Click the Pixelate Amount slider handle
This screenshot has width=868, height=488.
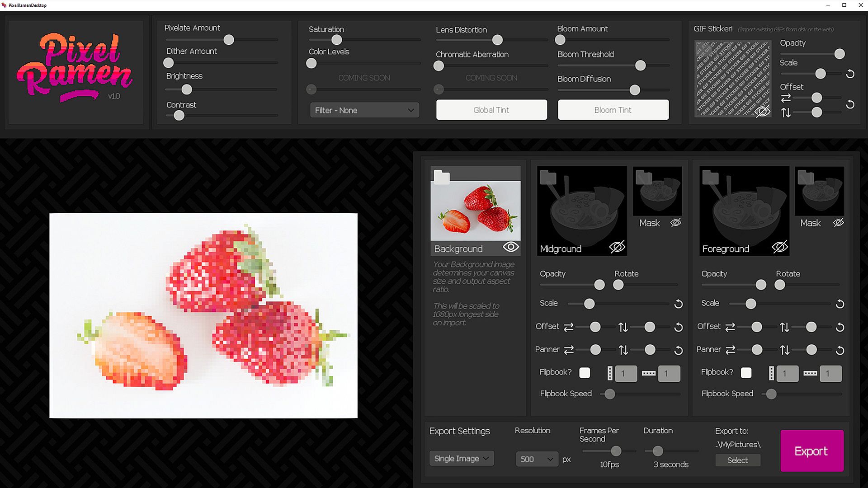pos(229,40)
